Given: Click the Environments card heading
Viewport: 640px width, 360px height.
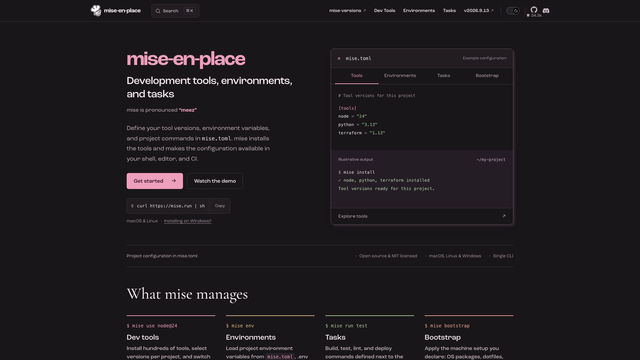Looking at the screenshot, I should 251,337.
